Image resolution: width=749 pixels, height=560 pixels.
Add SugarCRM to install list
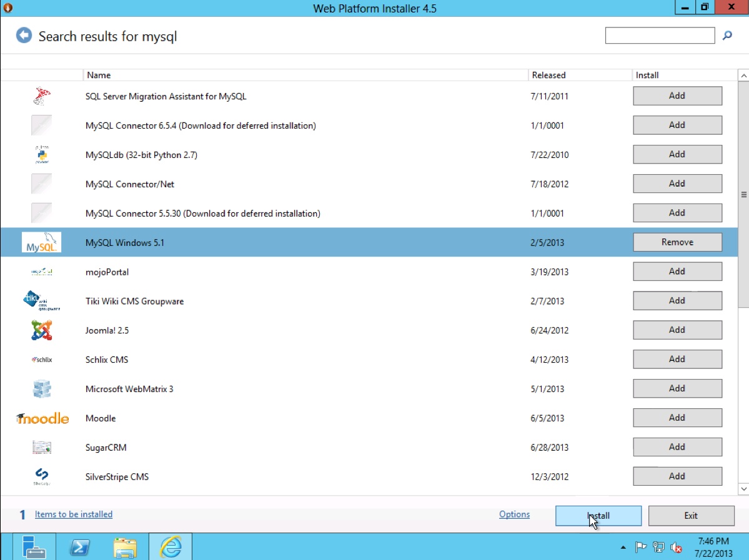coord(677,447)
